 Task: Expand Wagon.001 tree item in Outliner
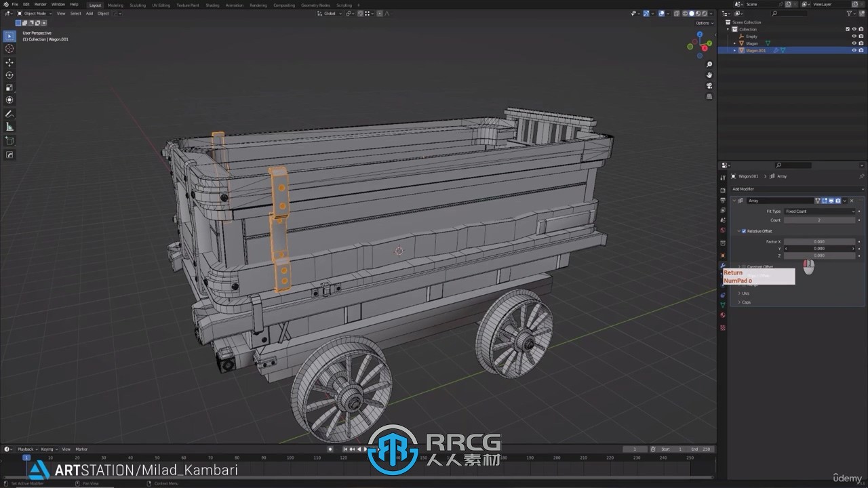click(x=734, y=50)
